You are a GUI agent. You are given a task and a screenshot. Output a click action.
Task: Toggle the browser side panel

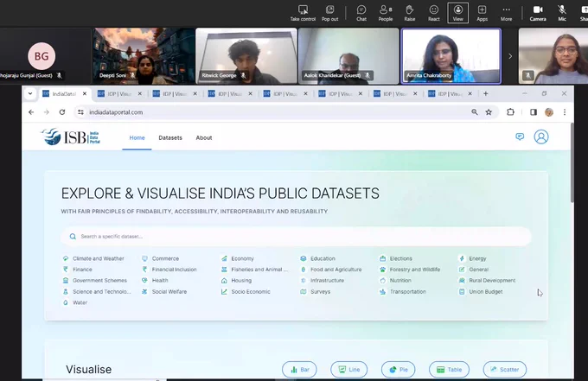click(x=534, y=112)
